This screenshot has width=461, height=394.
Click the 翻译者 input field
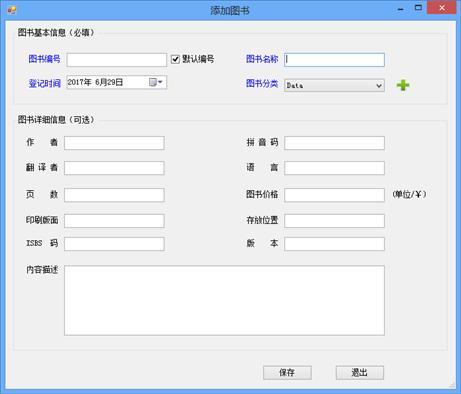pos(114,168)
